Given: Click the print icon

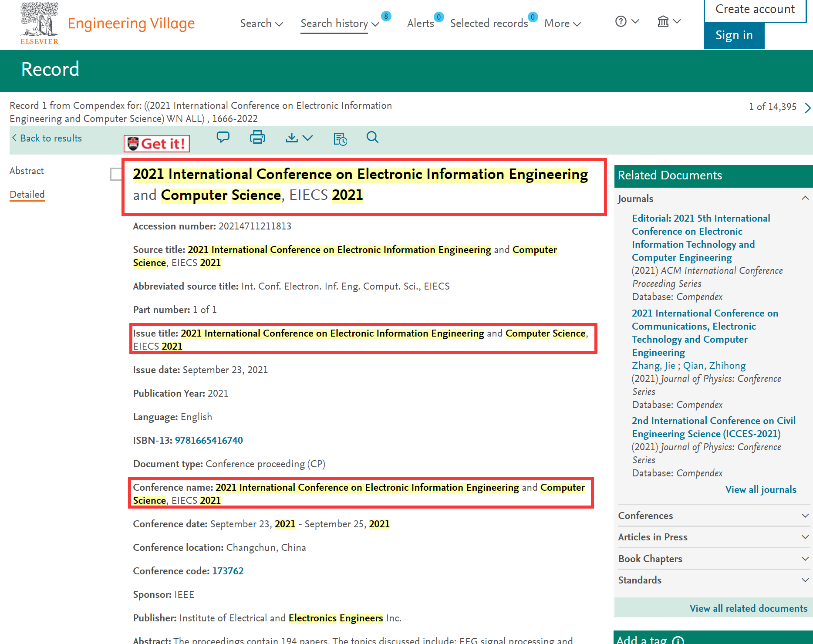Looking at the screenshot, I should [x=257, y=138].
